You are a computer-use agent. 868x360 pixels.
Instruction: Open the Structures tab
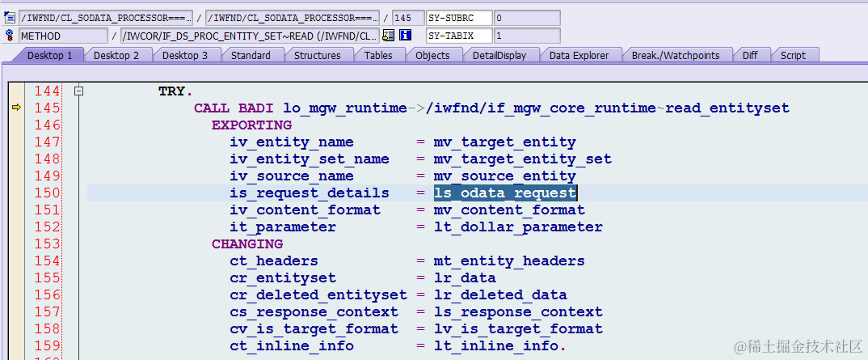(x=317, y=55)
